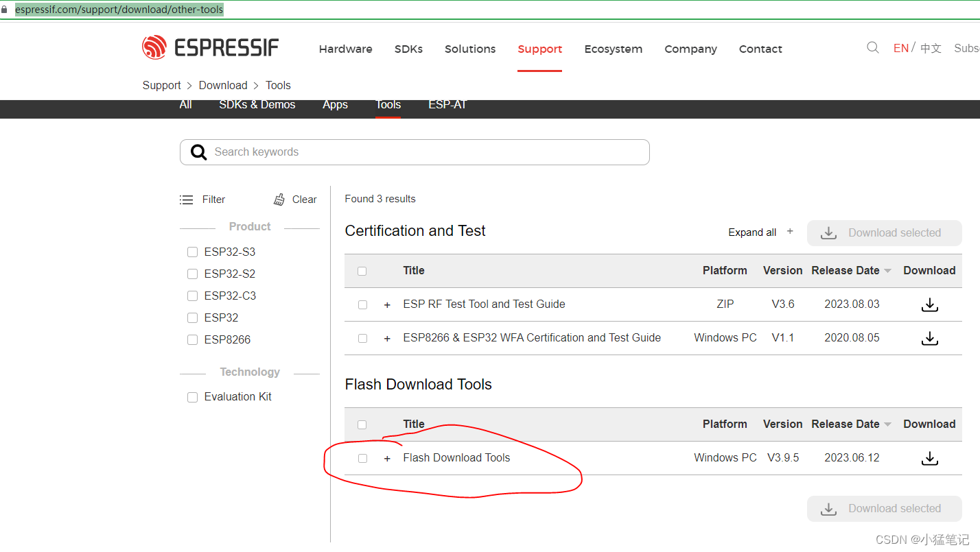Image resolution: width=980 pixels, height=552 pixels.
Task: Tick the ESP8266 product checkbox
Action: (x=192, y=340)
